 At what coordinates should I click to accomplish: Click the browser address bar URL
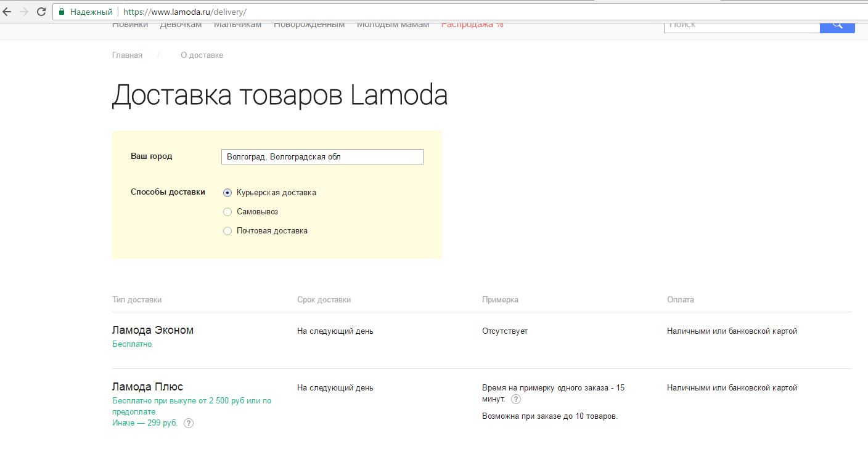tap(185, 12)
